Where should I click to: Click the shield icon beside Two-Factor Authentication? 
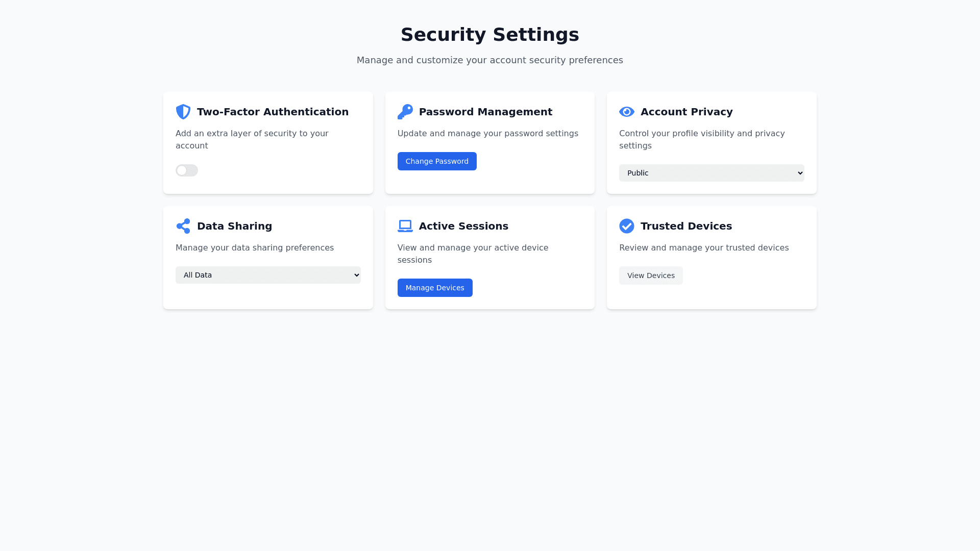point(183,112)
